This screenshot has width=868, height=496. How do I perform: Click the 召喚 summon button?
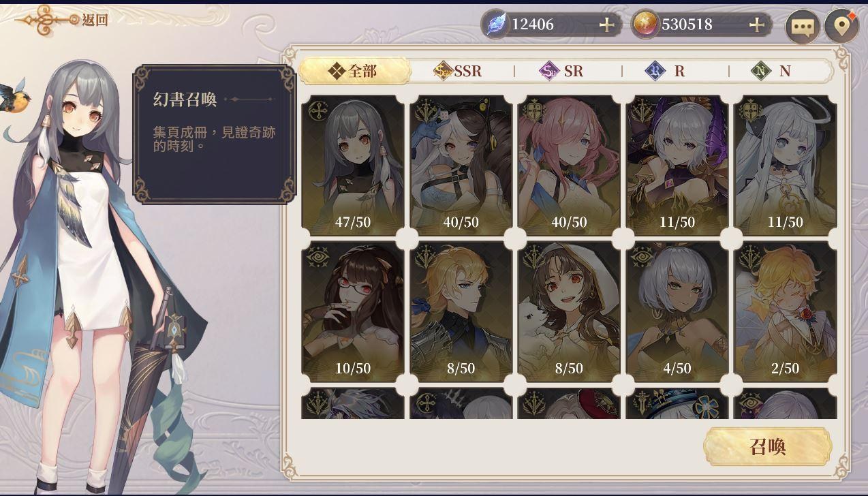pos(768,447)
